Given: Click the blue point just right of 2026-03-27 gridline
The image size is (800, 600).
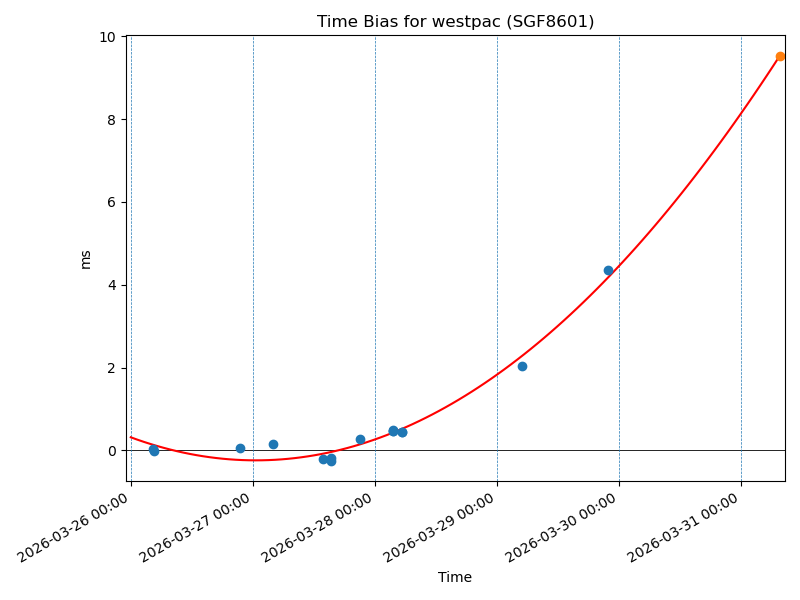Looking at the screenshot, I should (273, 444).
